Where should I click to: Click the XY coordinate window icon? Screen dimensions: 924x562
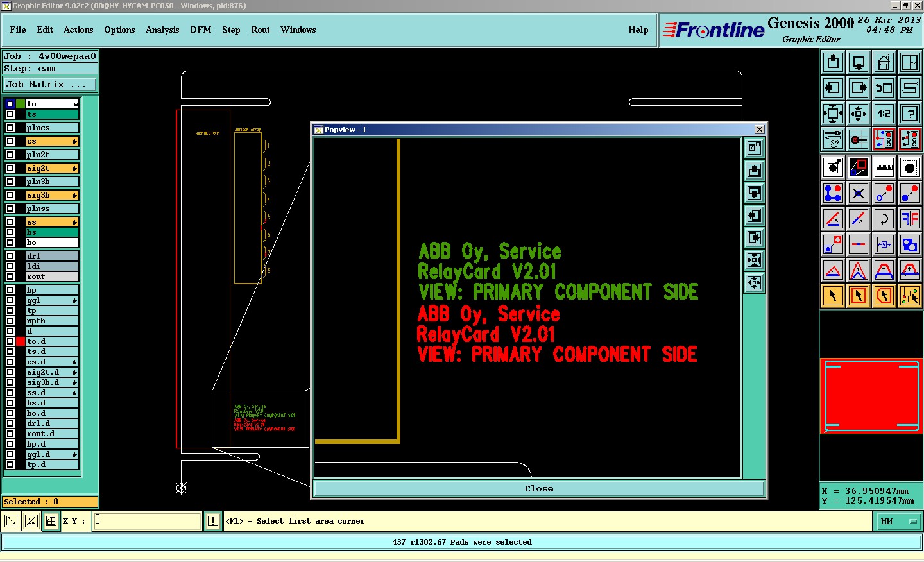point(910,62)
